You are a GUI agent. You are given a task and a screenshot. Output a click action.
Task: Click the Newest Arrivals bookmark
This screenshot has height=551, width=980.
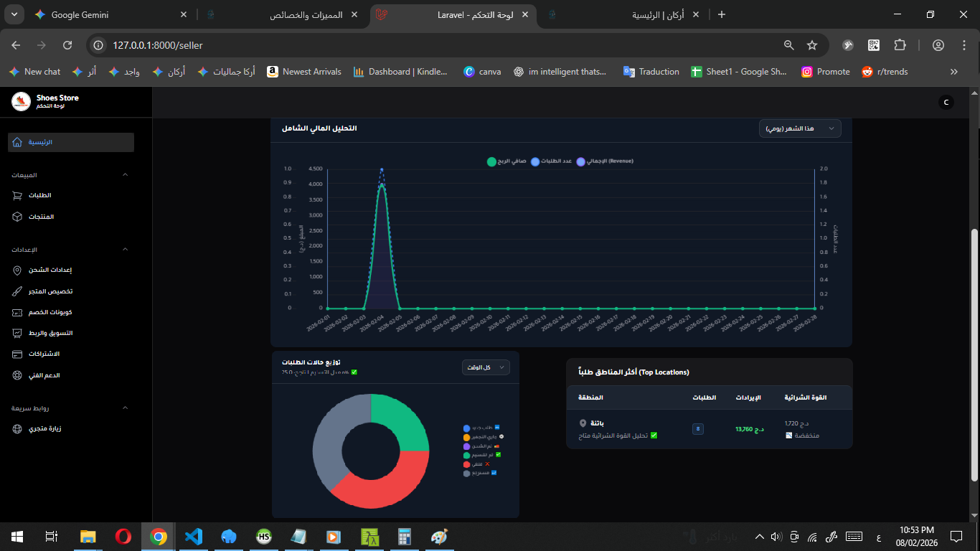click(x=304, y=72)
